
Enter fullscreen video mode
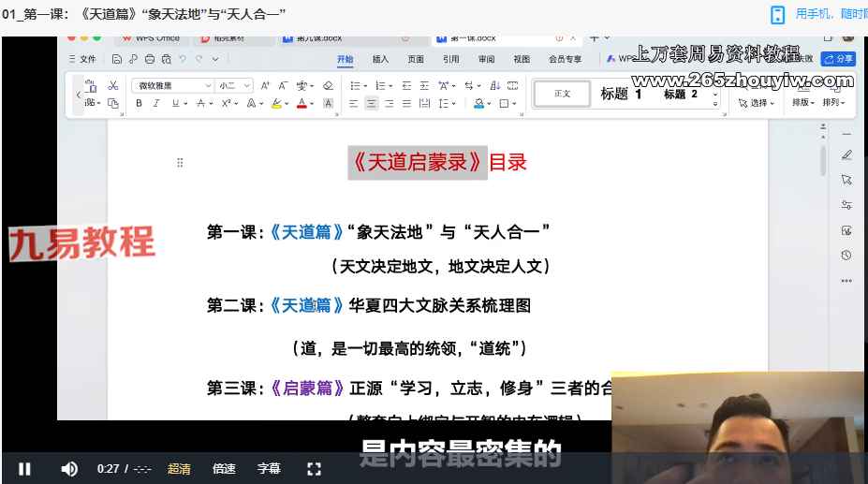tap(315, 469)
